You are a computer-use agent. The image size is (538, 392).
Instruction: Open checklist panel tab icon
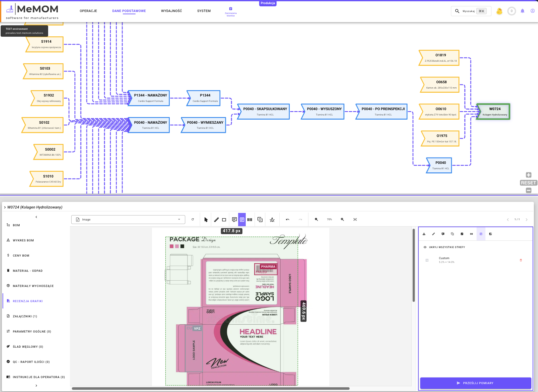click(462, 234)
